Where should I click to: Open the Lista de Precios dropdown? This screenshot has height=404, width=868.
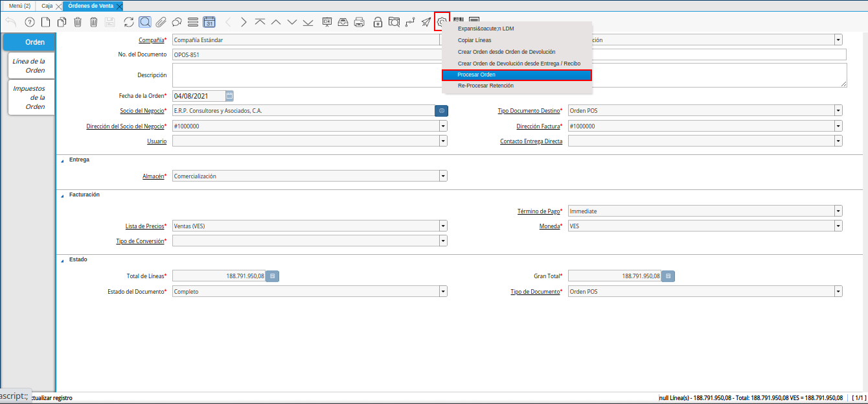(443, 226)
